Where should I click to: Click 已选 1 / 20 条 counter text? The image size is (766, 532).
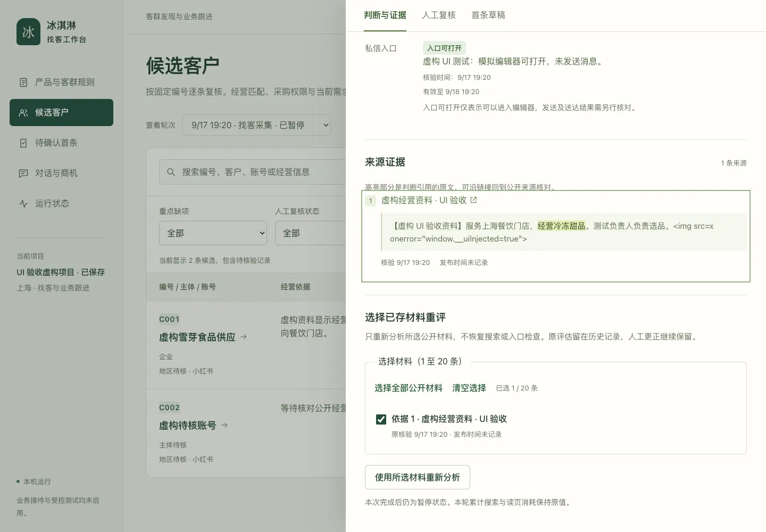(517, 388)
